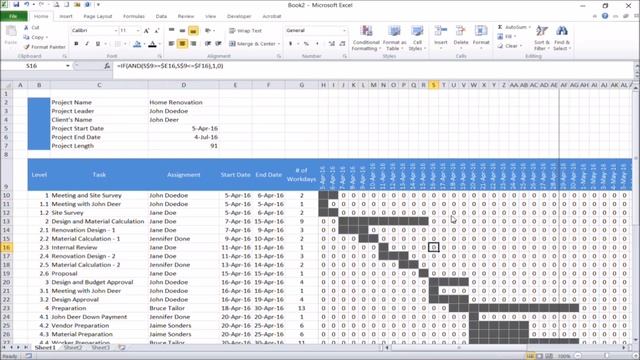Click the Save icon in Quick Access Toolbar
Image resolution: width=640 pixels, height=360 pixels.
click(16, 5)
